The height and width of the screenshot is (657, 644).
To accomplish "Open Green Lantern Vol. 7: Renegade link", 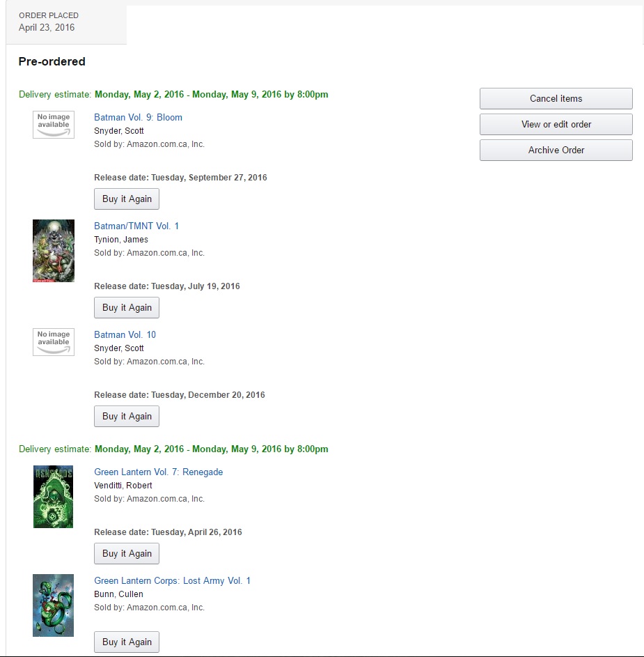I will 158,472.
